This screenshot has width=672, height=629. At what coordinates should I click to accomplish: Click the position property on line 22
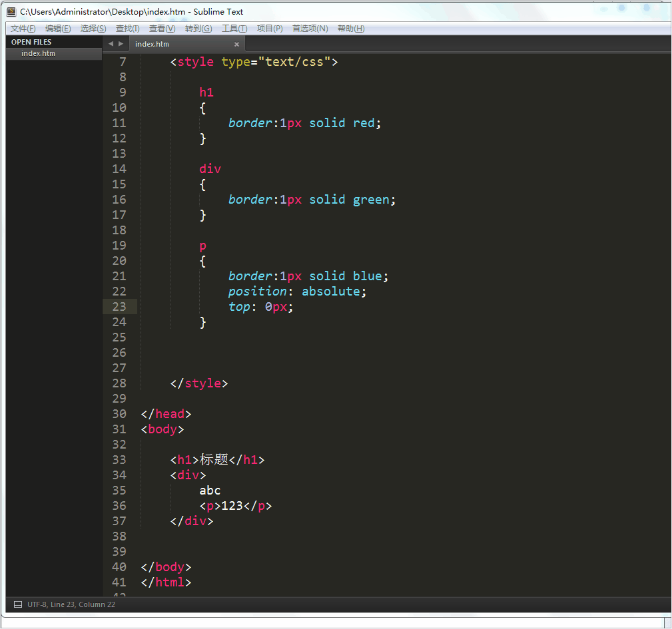click(x=257, y=292)
